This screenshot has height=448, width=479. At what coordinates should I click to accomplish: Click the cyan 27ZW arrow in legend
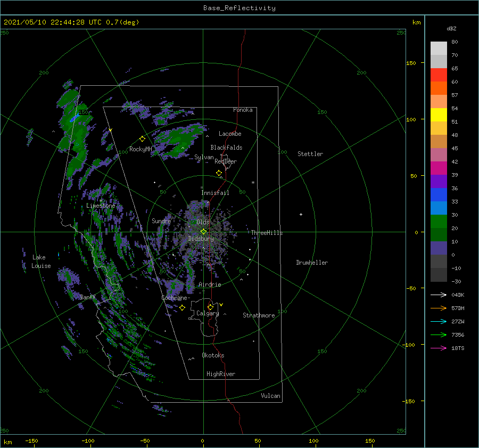pos(439,321)
